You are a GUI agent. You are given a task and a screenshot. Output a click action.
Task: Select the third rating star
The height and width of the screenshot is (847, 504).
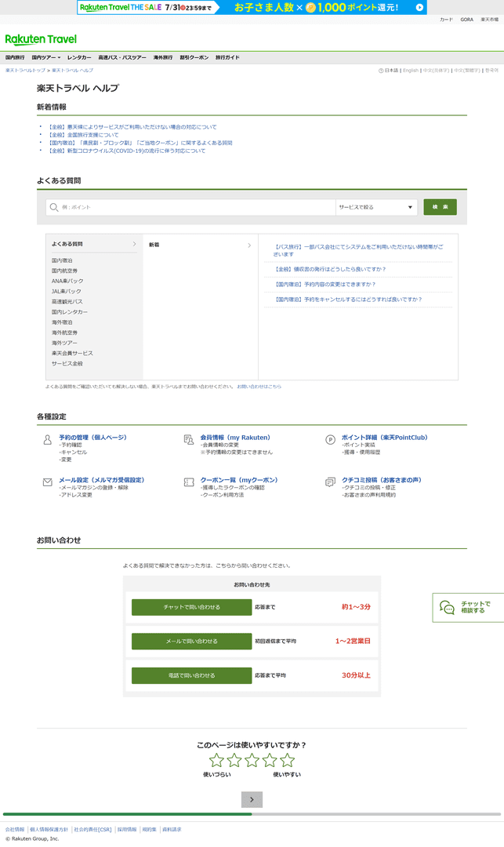point(252,760)
